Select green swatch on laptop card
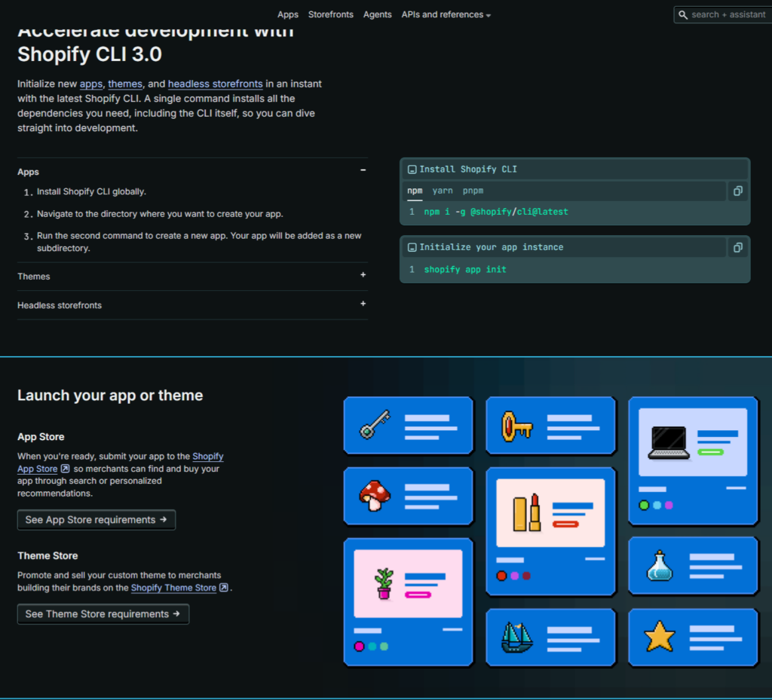This screenshot has width=772, height=700. pyautogui.click(x=644, y=505)
